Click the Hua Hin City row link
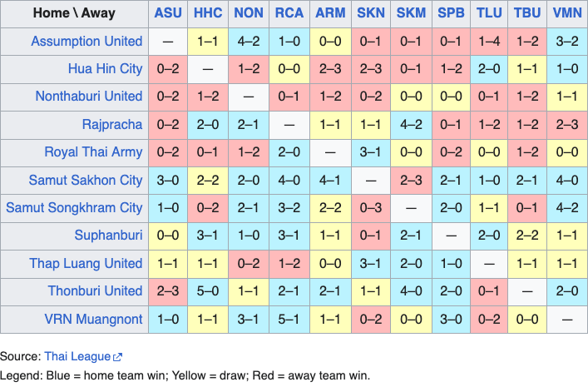 click(105, 68)
